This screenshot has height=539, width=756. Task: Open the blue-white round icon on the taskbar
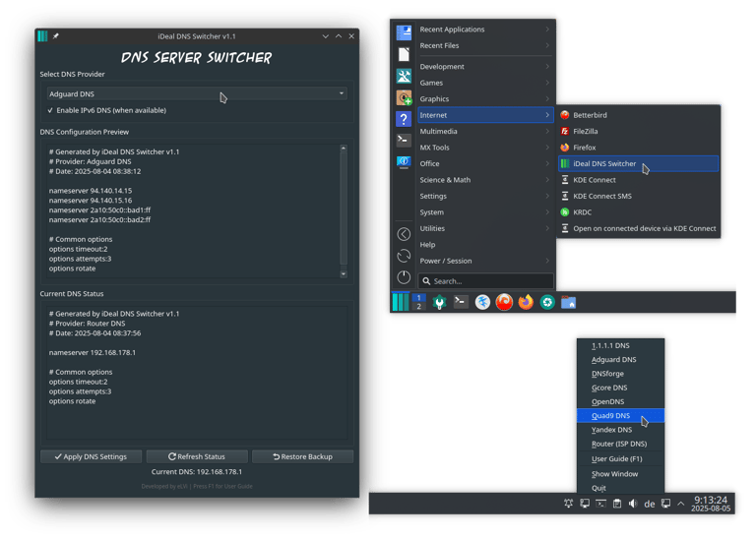(x=482, y=302)
